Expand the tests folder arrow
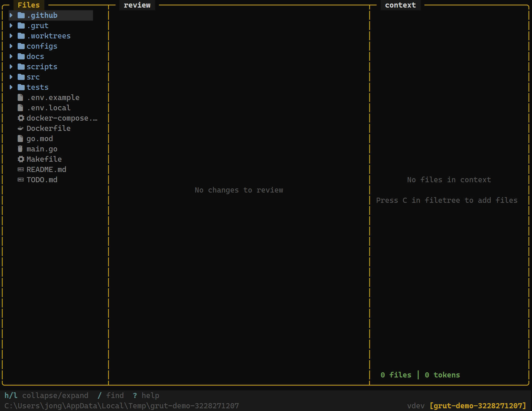Image resolution: width=532 pixels, height=411 pixels. (11, 87)
